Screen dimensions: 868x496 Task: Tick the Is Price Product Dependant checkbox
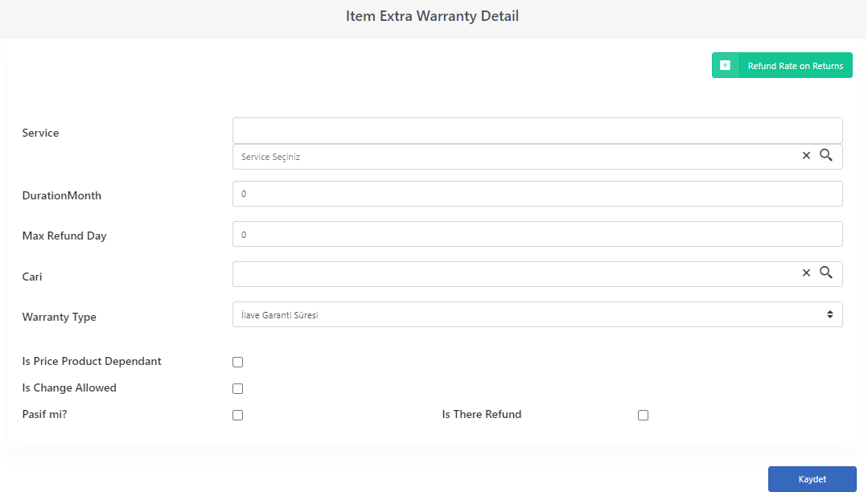pos(237,363)
